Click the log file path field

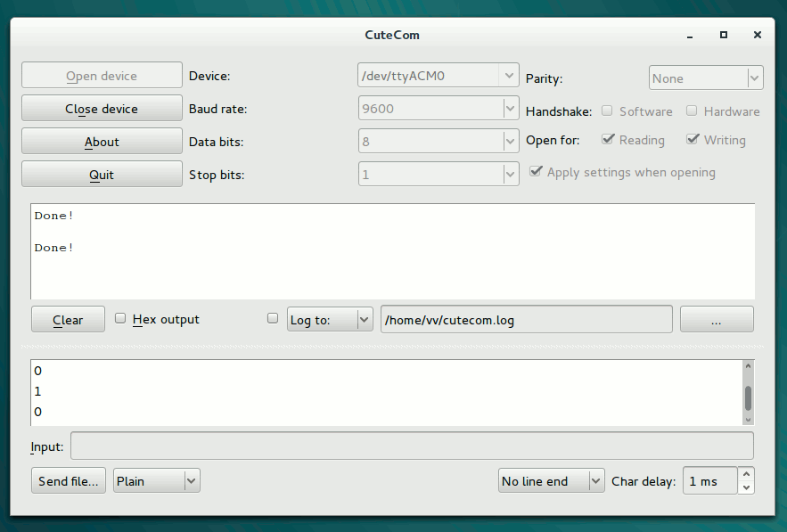tap(526, 320)
